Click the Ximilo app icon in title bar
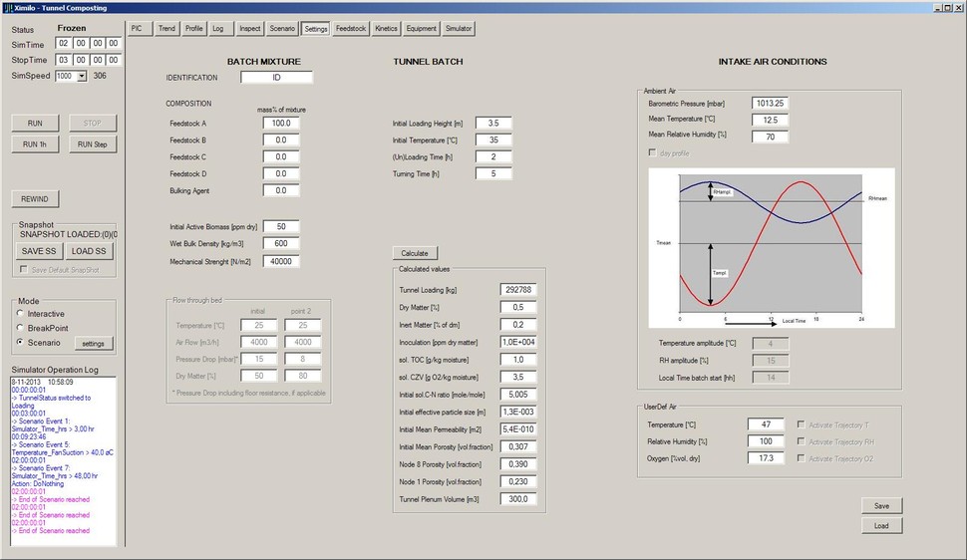This screenshot has height=560, width=967. [x=7, y=7]
